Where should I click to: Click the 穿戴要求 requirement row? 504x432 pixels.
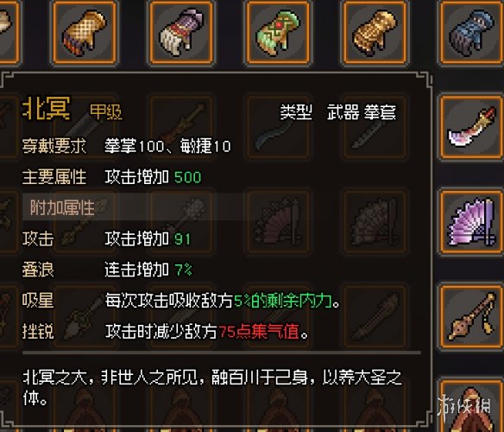[x=126, y=146]
